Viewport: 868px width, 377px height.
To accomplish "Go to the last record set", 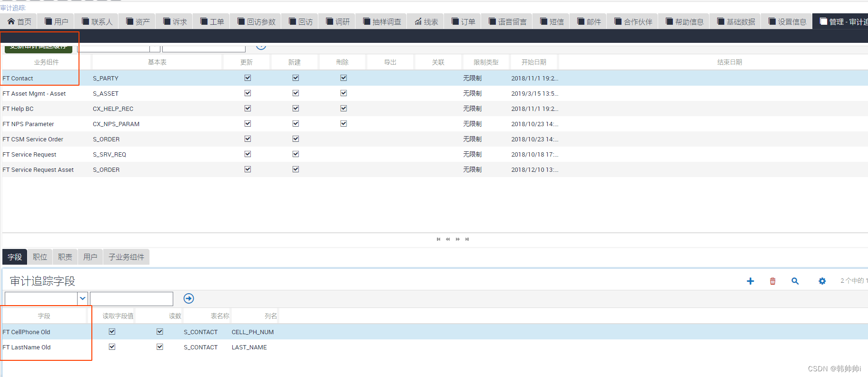I will coord(467,239).
